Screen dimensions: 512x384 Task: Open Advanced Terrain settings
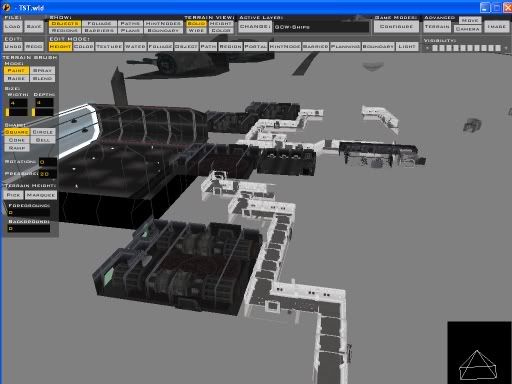pyautogui.click(x=437, y=27)
